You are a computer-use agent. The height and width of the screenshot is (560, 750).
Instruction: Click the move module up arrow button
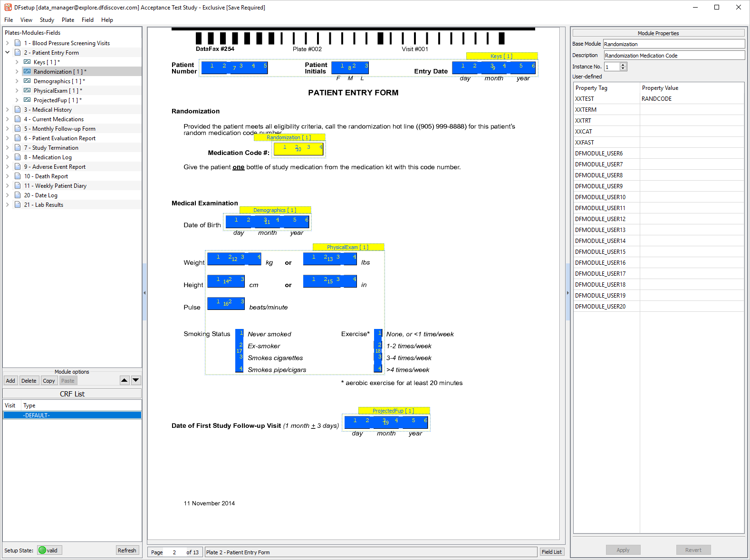pos(125,380)
